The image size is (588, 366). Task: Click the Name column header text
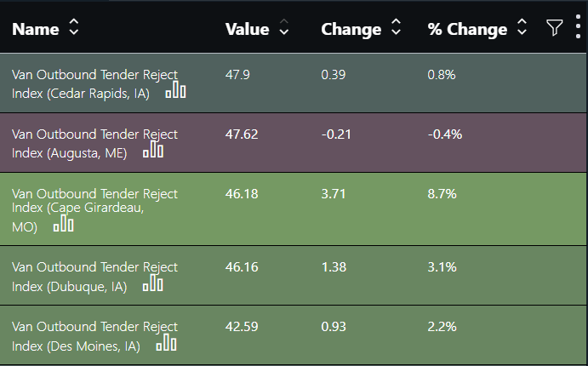coord(36,29)
